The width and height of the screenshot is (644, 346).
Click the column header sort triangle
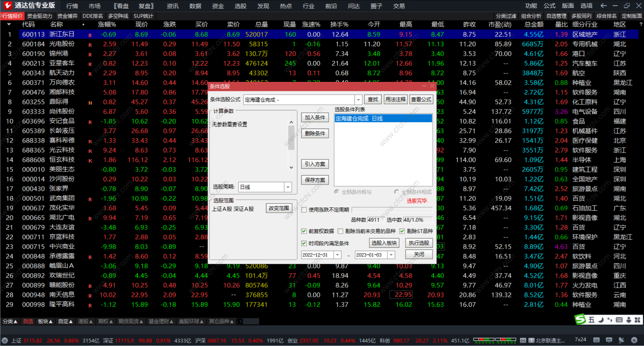[9, 24]
